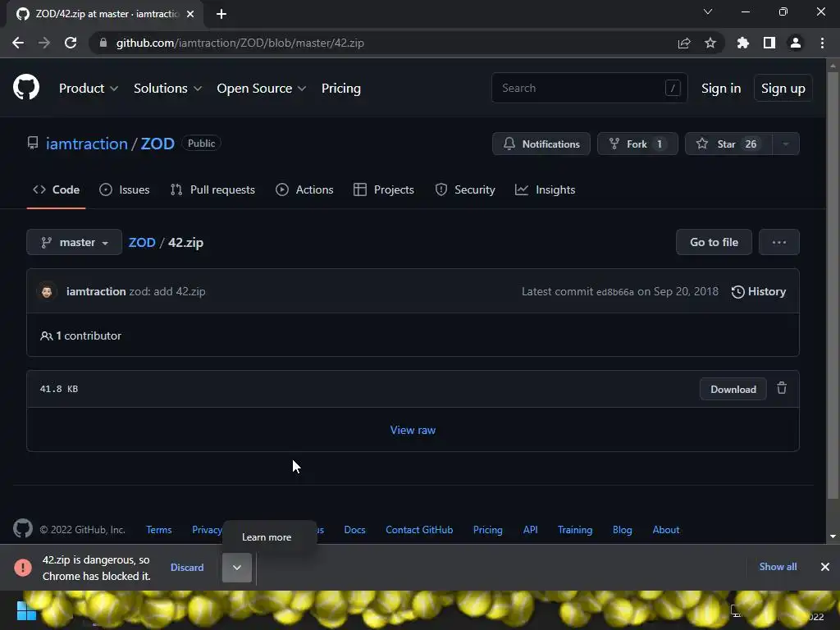
Task: Expand the Product menu
Action: [89, 89]
